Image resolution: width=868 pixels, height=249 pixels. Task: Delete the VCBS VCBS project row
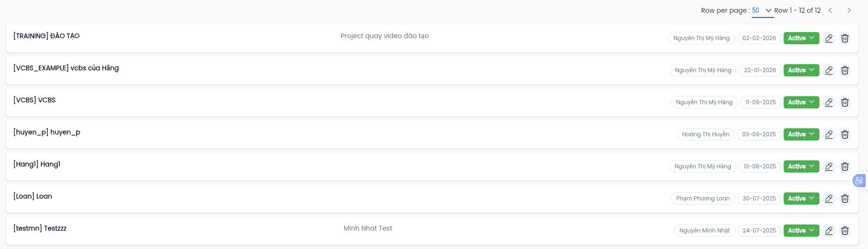click(x=845, y=102)
